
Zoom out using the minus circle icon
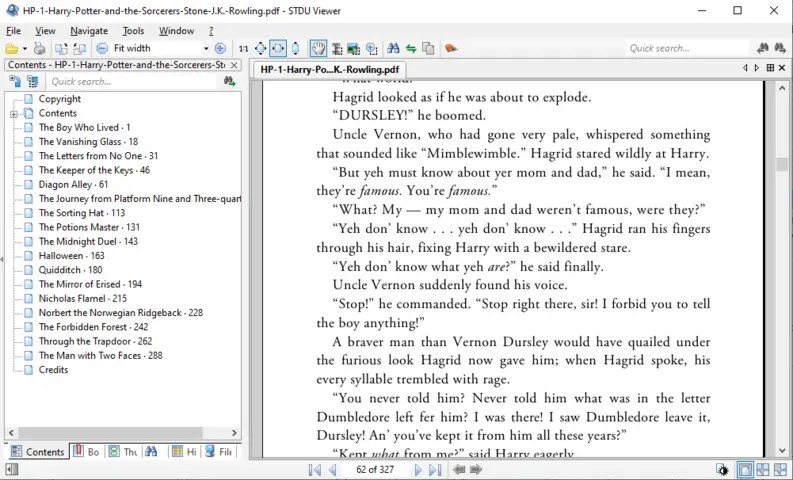[102, 49]
